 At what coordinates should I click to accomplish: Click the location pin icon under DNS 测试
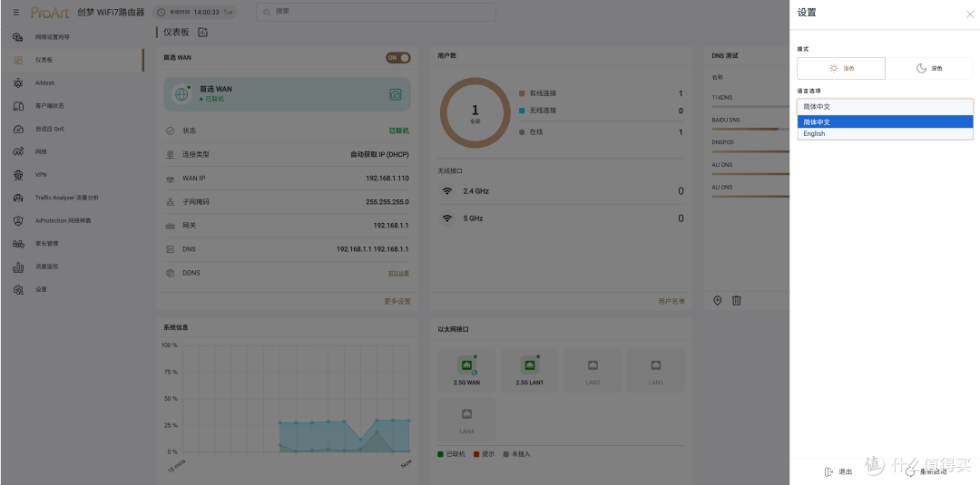coord(718,301)
